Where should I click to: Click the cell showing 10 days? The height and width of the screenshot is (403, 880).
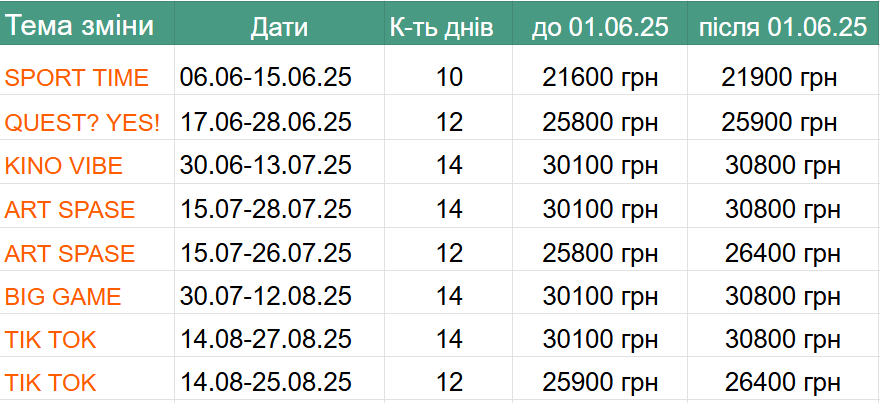(450, 78)
